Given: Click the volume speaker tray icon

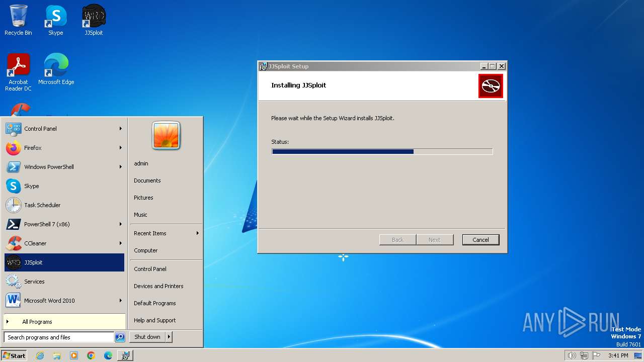Looking at the screenshot, I should (x=572, y=355).
